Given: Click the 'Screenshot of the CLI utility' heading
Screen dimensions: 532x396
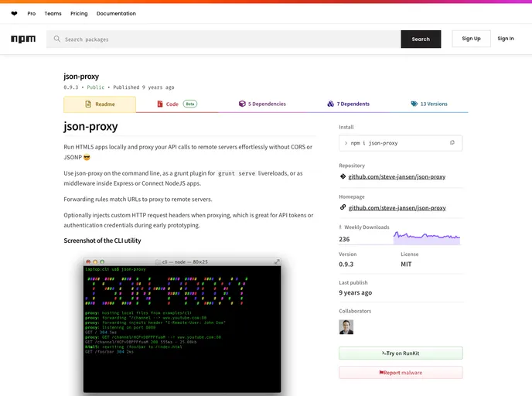Looking at the screenshot, I should click(102, 241).
